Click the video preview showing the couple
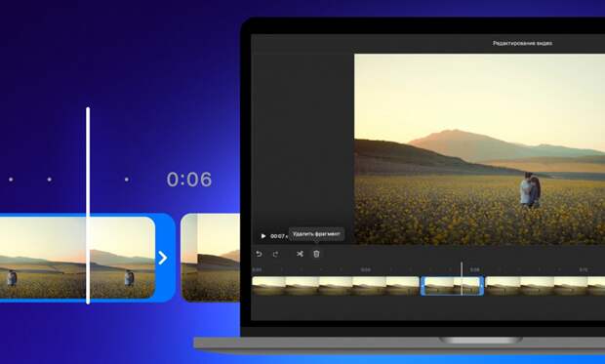Viewport: 605px width, 364px height. 479,149
